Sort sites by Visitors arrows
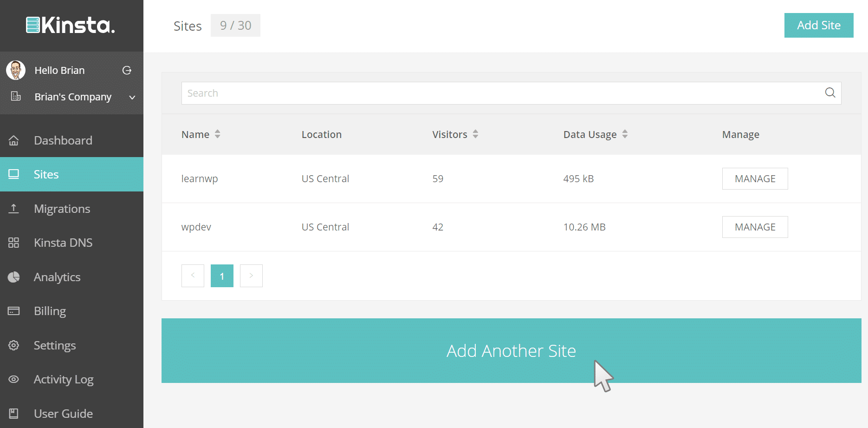Viewport: 868px width, 428px height. [x=475, y=134]
